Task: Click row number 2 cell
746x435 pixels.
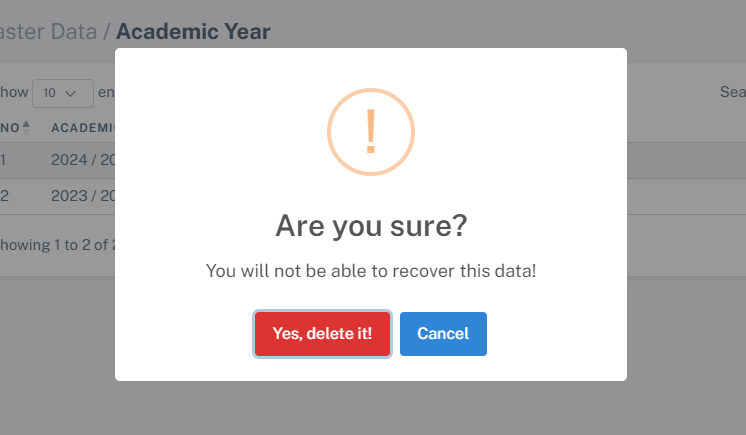Action: pos(4,196)
